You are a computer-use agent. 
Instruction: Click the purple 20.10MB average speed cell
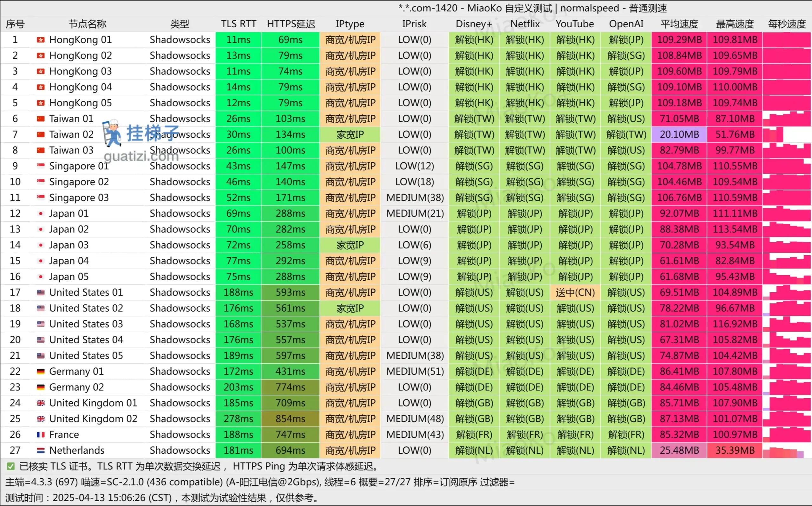pyautogui.click(x=679, y=134)
